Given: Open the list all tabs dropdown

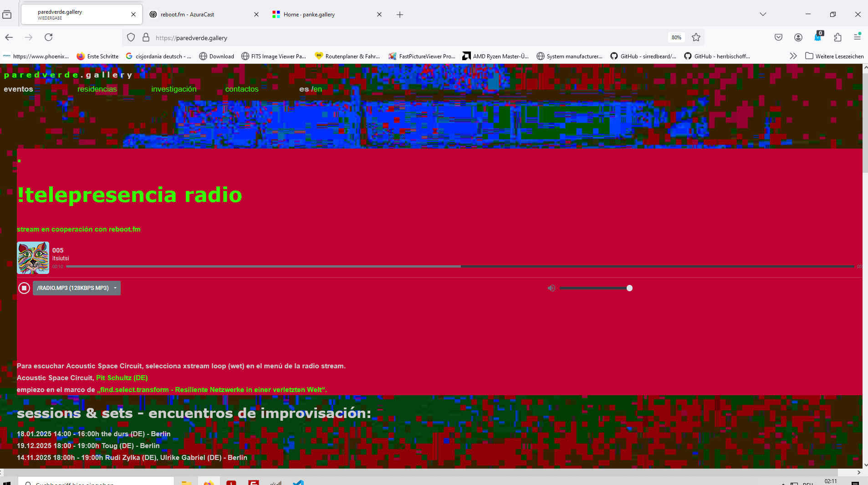Looking at the screenshot, I should 763,15.
